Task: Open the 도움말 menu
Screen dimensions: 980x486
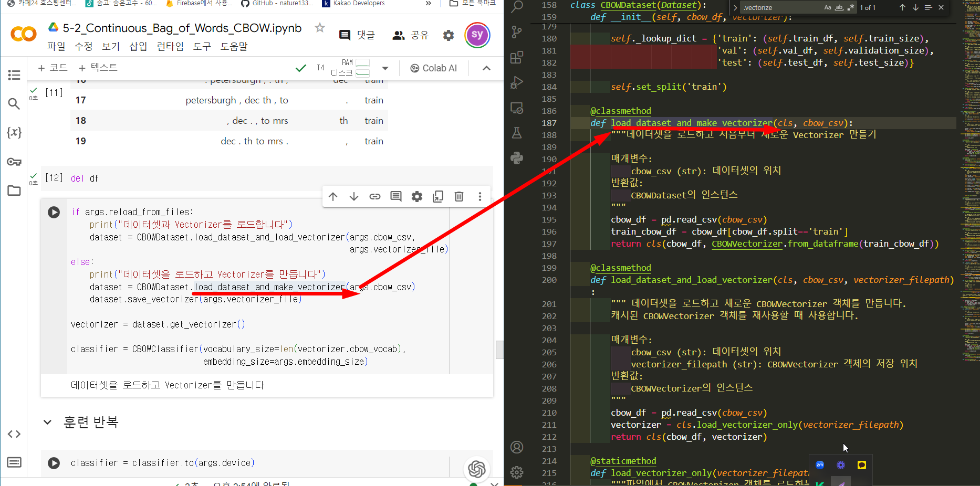Action: click(234, 46)
